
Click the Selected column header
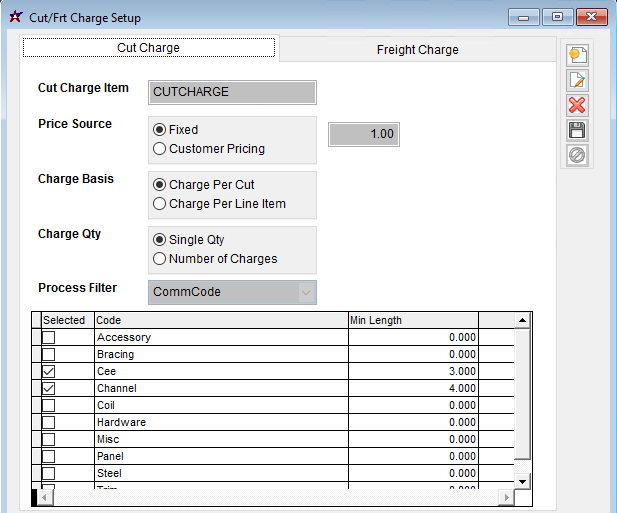pos(68,320)
